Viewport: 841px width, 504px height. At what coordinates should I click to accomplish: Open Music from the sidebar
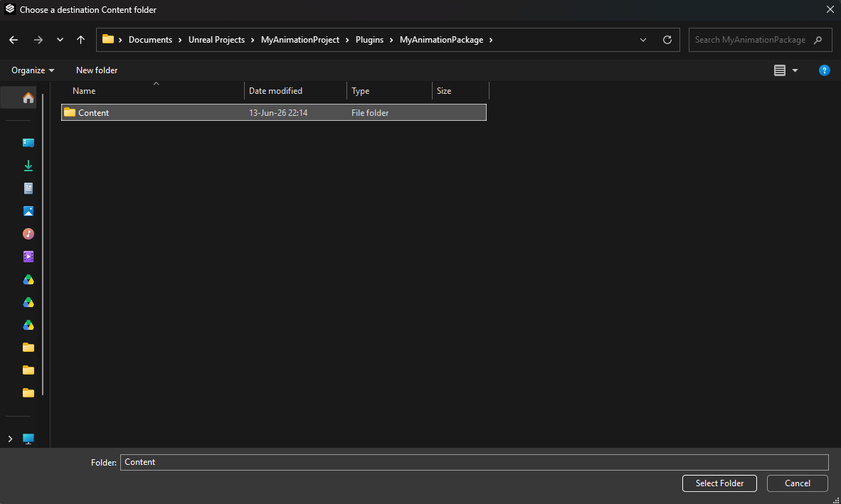28,234
